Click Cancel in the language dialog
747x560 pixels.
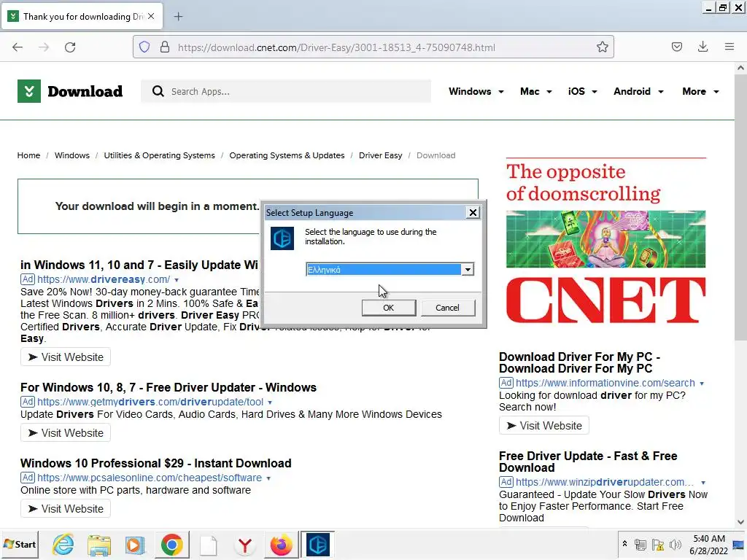click(x=447, y=308)
